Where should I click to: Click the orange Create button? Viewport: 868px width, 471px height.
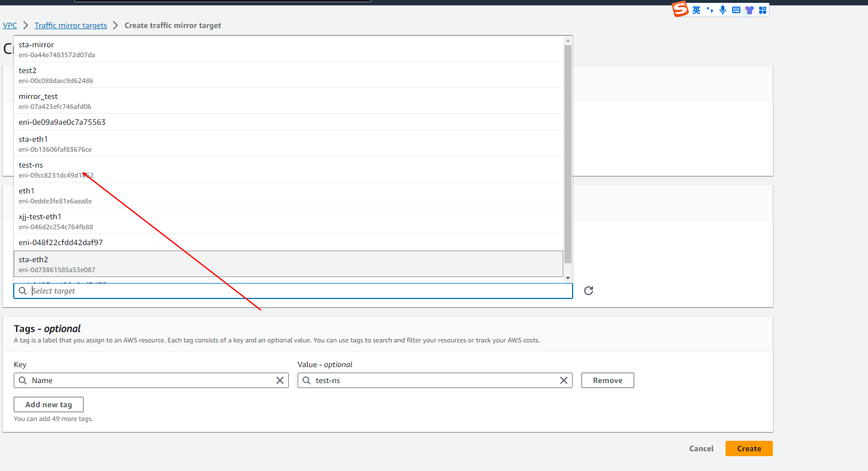(749, 448)
